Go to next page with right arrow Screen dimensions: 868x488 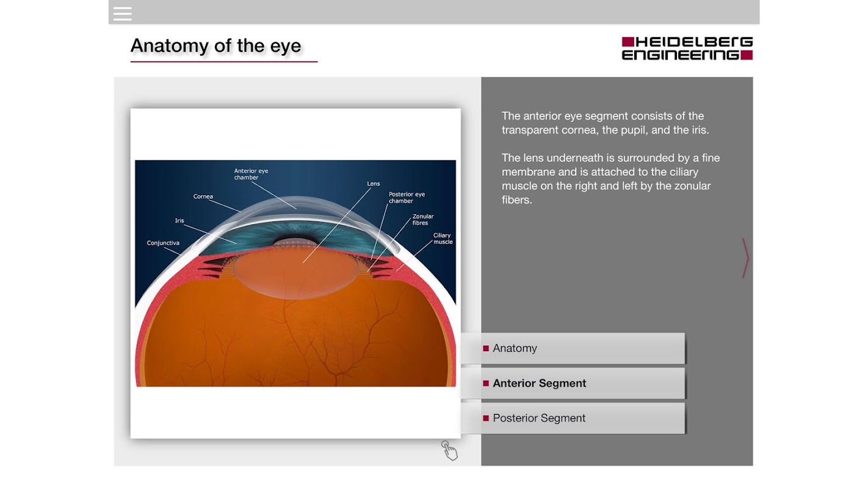745,258
